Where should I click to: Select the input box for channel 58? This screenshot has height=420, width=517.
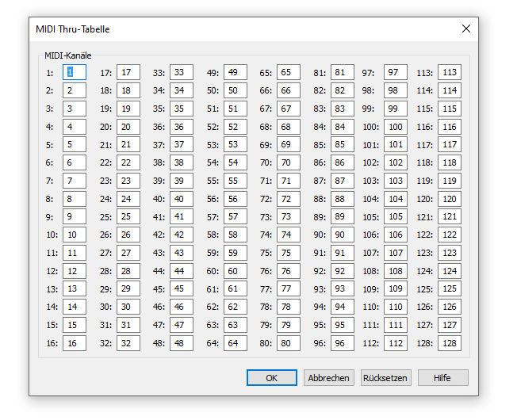(x=236, y=235)
